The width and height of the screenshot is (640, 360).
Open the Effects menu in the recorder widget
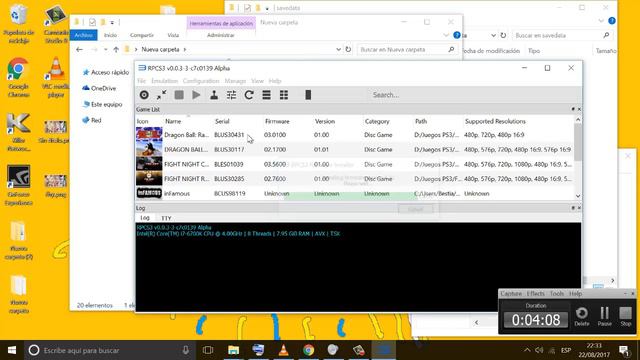pos(536,293)
